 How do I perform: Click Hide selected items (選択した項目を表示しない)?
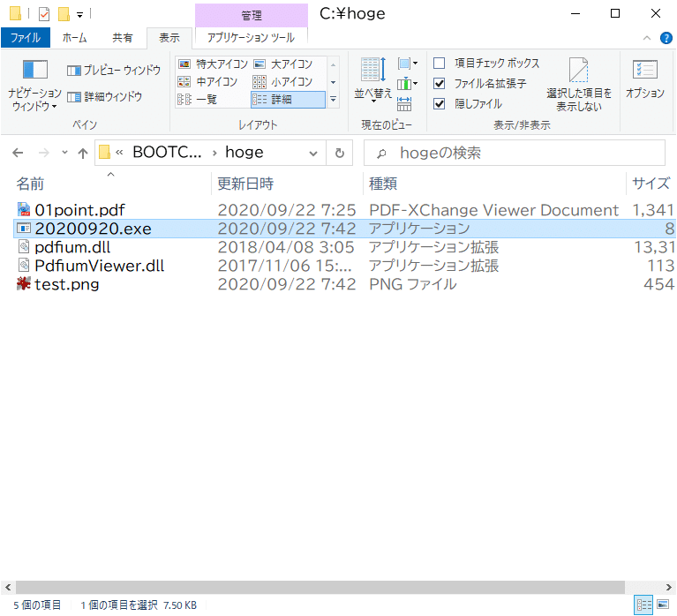(x=579, y=85)
